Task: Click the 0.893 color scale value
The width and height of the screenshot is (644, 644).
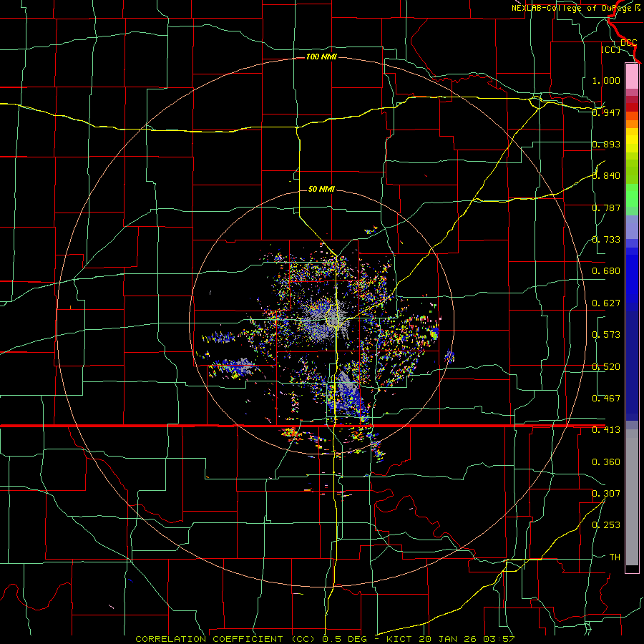Action: [606, 144]
